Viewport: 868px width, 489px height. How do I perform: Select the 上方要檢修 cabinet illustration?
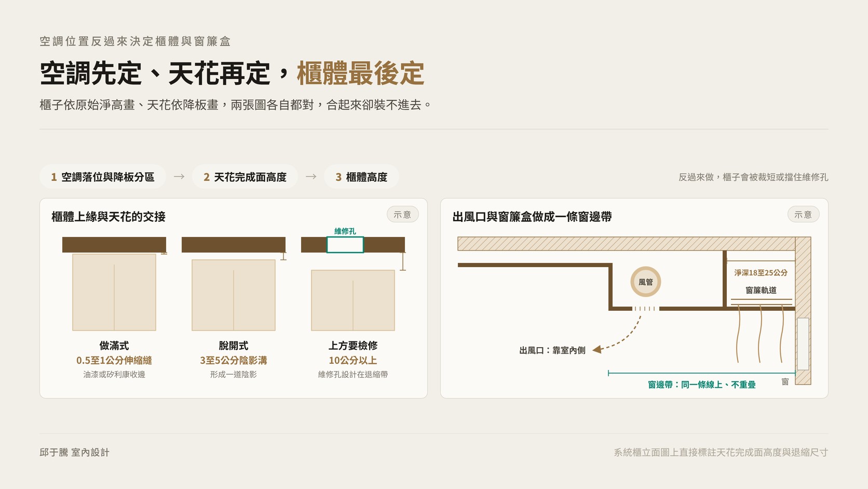pyautogui.click(x=353, y=300)
